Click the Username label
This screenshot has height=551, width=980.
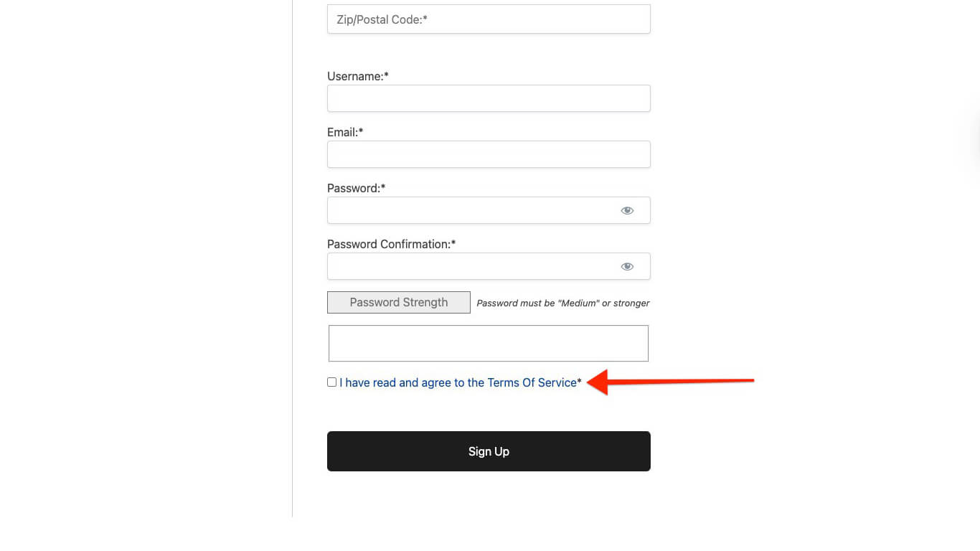click(357, 76)
